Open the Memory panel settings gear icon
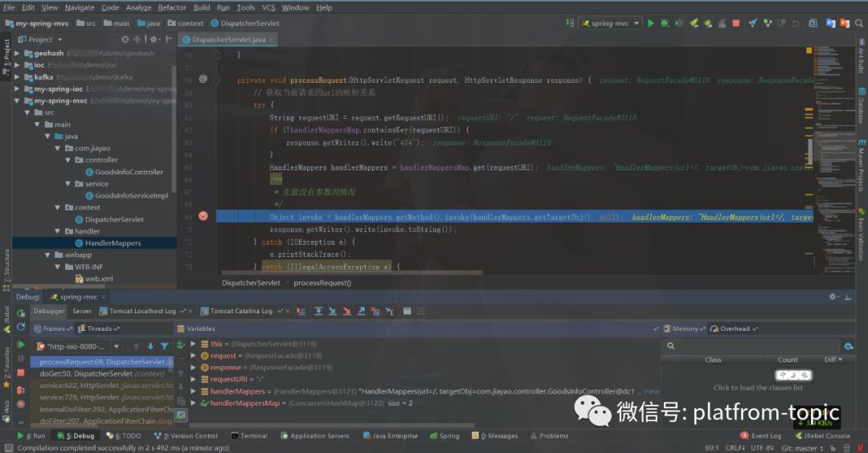 (849, 346)
